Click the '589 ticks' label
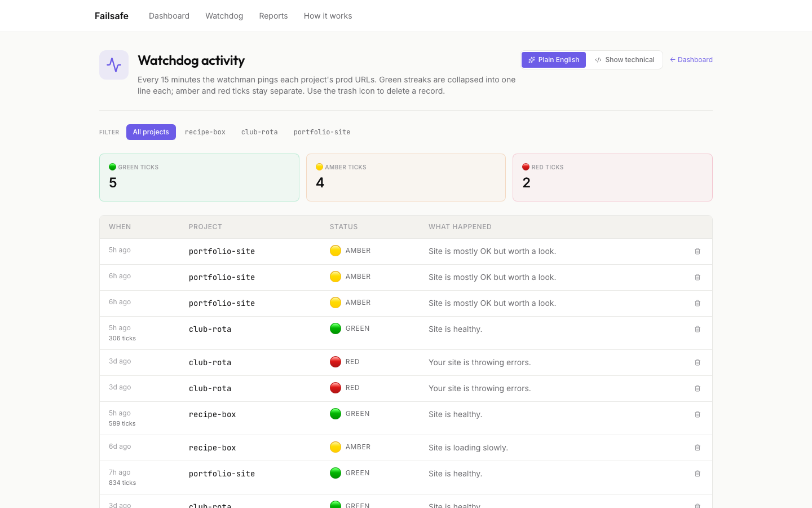Screen dimensions: 812x508 122,423
